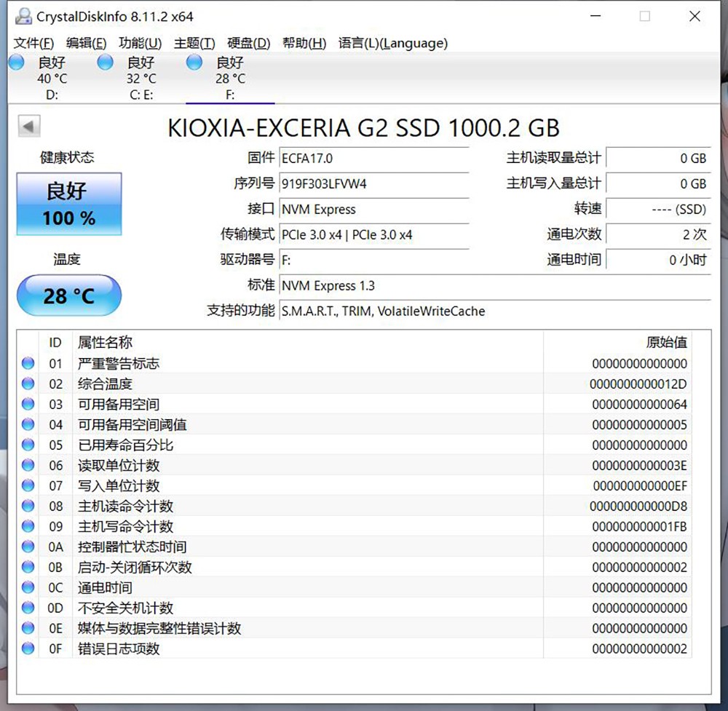Open the 硬盘(D) menu
This screenshot has height=711, width=728.
247,43
